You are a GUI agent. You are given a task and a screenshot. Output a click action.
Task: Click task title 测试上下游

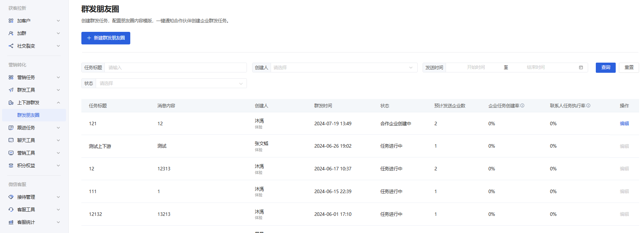(100, 146)
